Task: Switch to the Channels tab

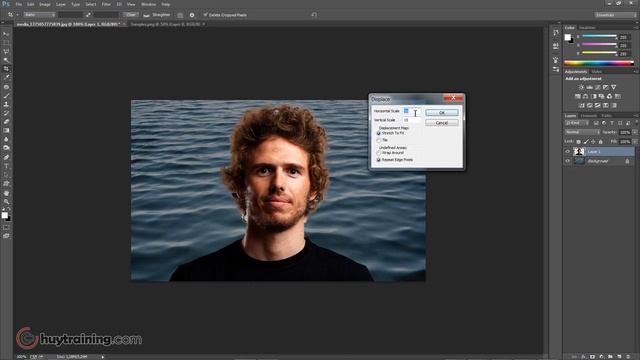Action: coord(589,116)
